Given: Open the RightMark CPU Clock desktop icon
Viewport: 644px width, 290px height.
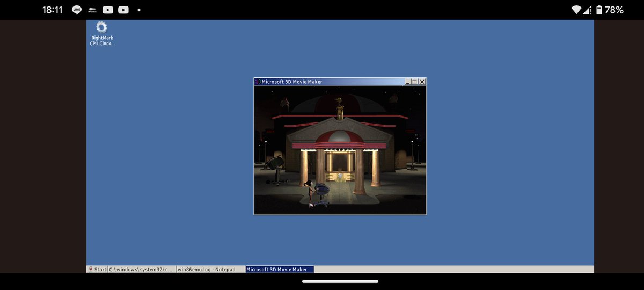Looking at the screenshot, I should click(101, 33).
